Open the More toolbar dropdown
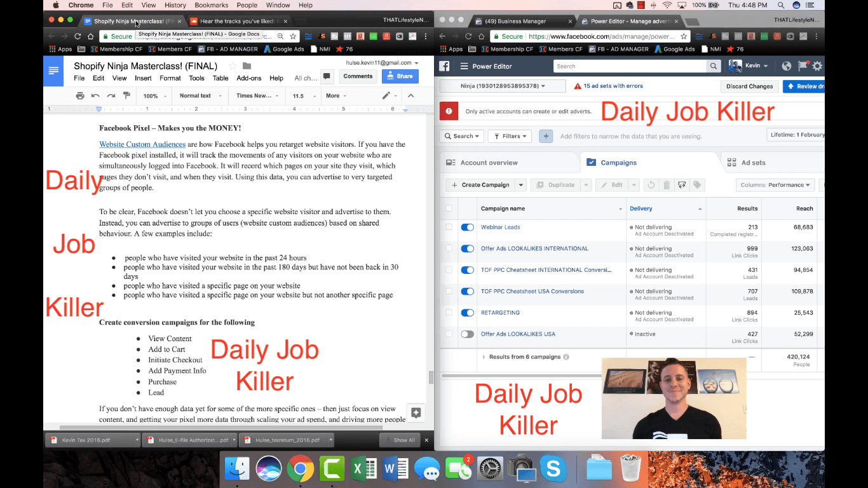868x488 pixels. (337, 96)
